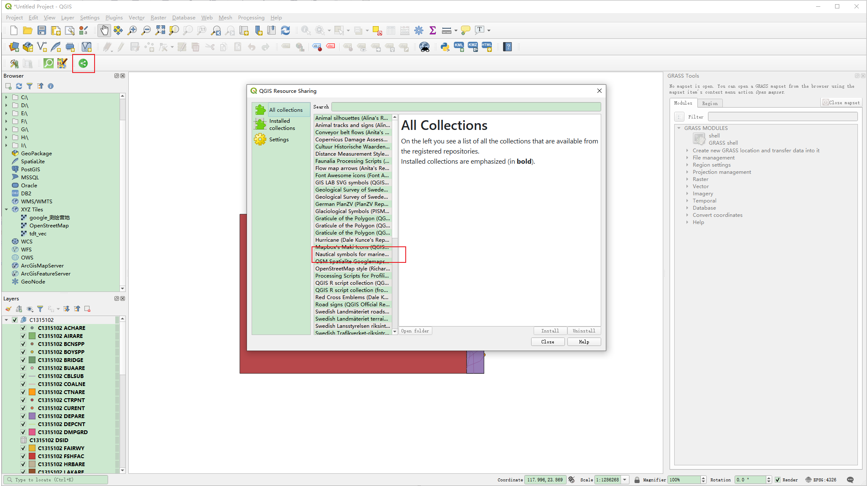Screen dimensions: 868x486
Task: Click the Layers panel filter legend icon
Action: point(40,309)
